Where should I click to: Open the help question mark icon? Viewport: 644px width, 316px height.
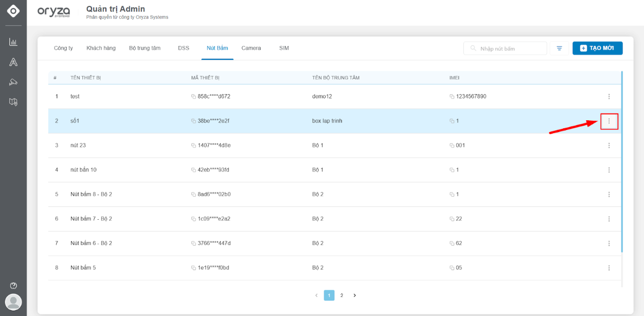coord(13,286)
